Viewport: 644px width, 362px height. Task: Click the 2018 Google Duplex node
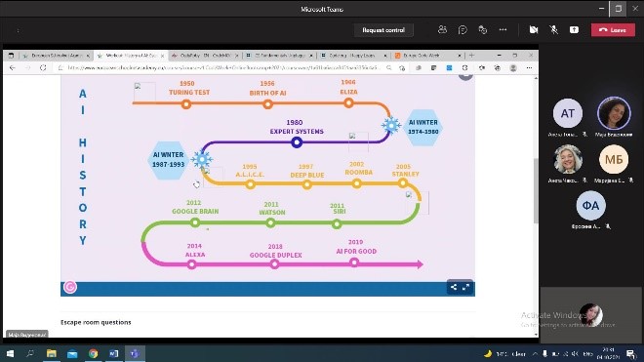(x=275, y=264)
